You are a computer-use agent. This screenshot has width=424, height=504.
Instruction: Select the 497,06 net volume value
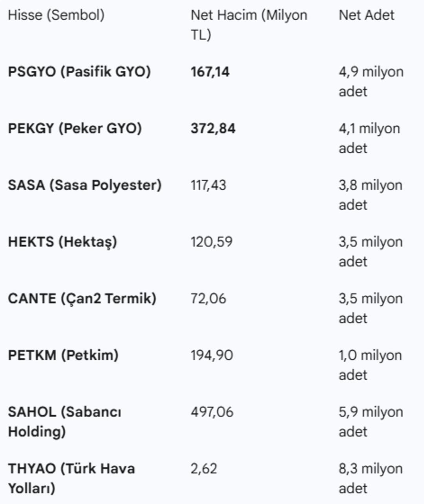click(212, 412)
